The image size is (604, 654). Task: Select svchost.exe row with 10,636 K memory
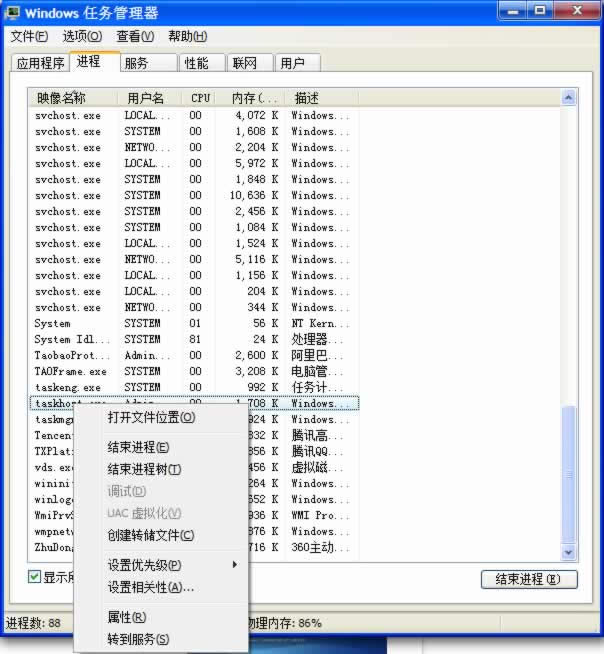coord(194,196)
